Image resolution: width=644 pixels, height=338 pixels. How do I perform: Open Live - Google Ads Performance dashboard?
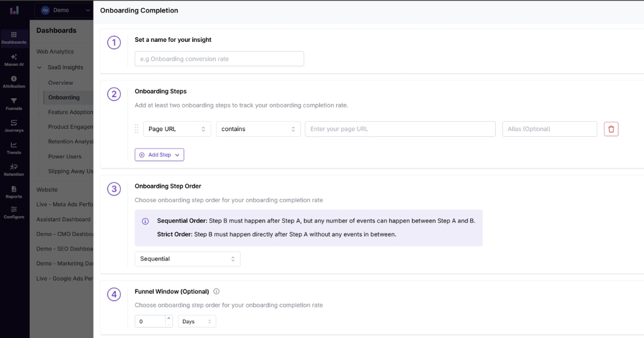pyautogui.click(x=65, y=278)
